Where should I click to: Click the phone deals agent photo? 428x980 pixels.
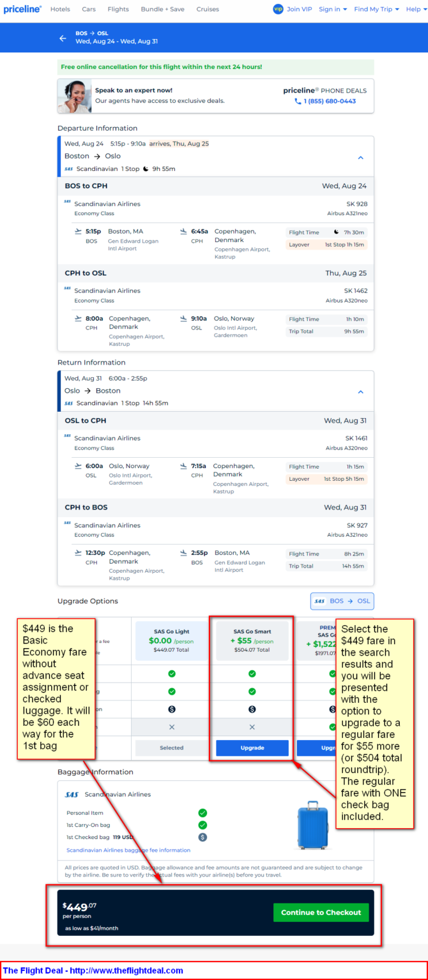click(x=74, y=96)
